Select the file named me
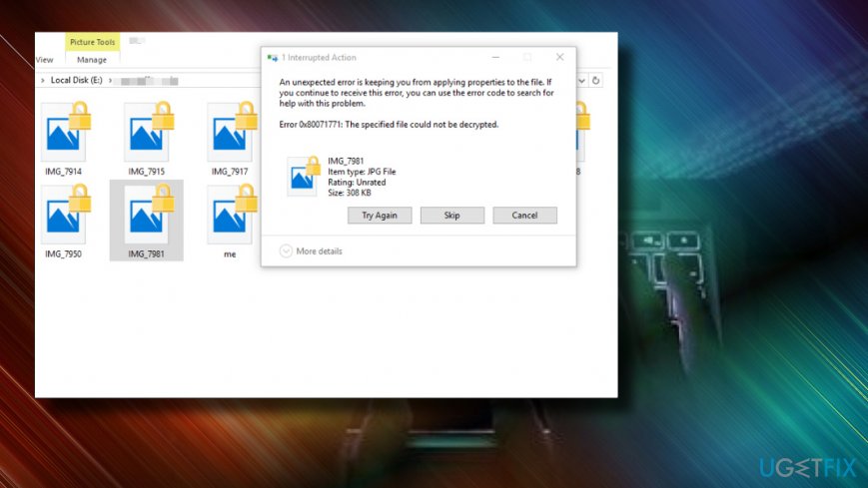This screenshot has width=868, height=488. click(230, 222)
